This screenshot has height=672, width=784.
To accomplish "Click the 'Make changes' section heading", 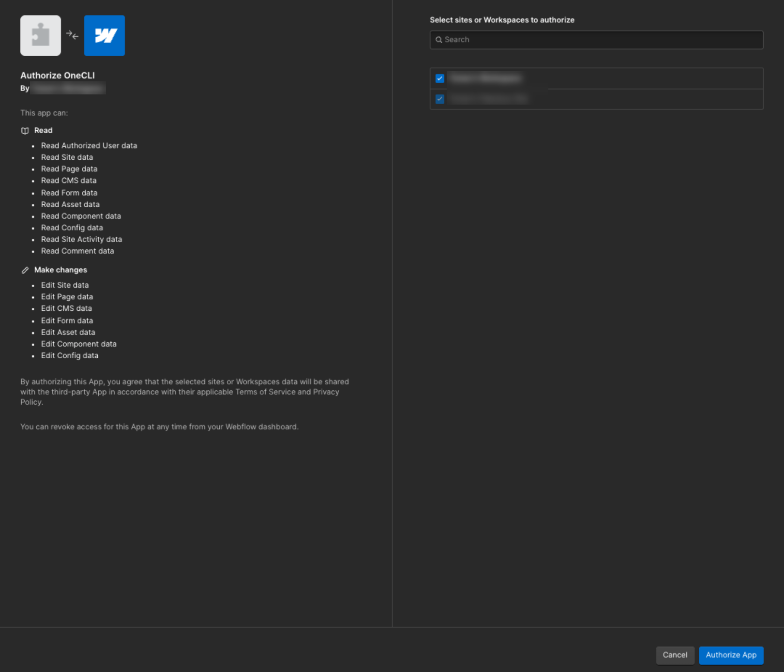I will tap(60, 270).
